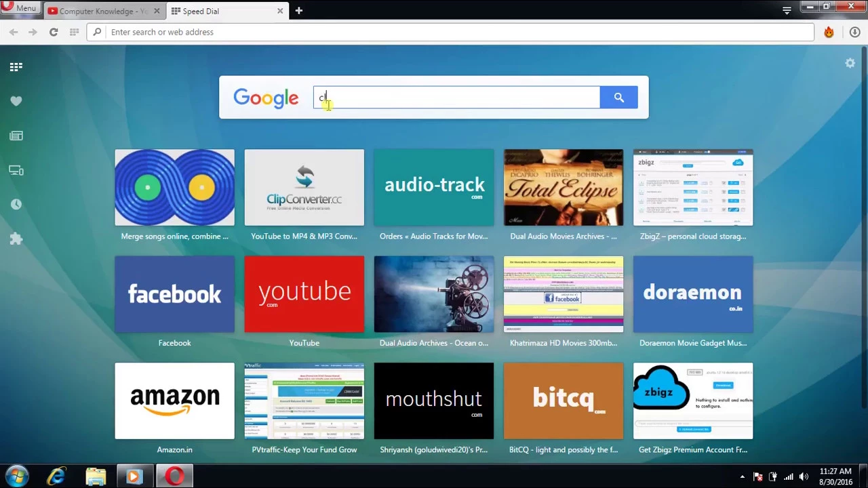Open Synced Tabs icon in sidebar
This screenshot has width=868, height=488.
[x=16, y=170]
